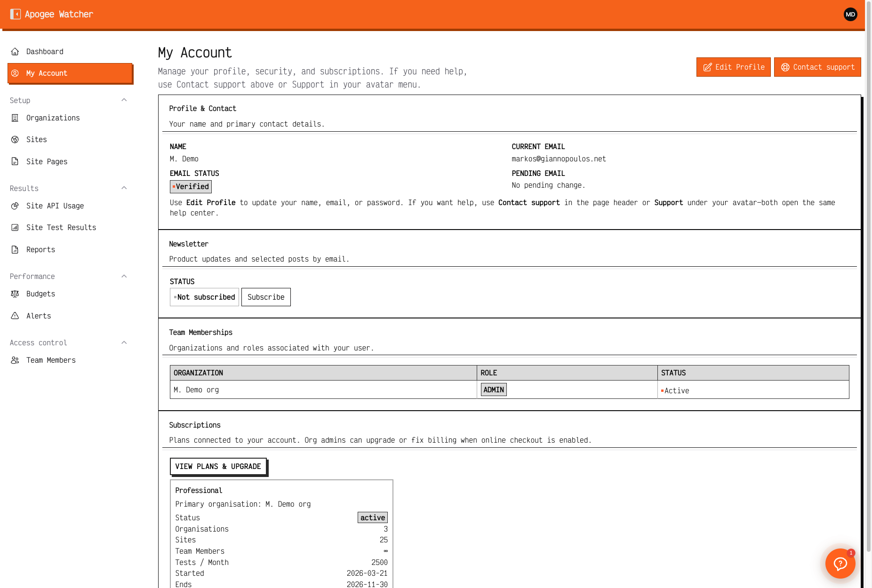Click the Dashboard home icon
This screenshot has width=872, height=588.
(x=15, y=51)
